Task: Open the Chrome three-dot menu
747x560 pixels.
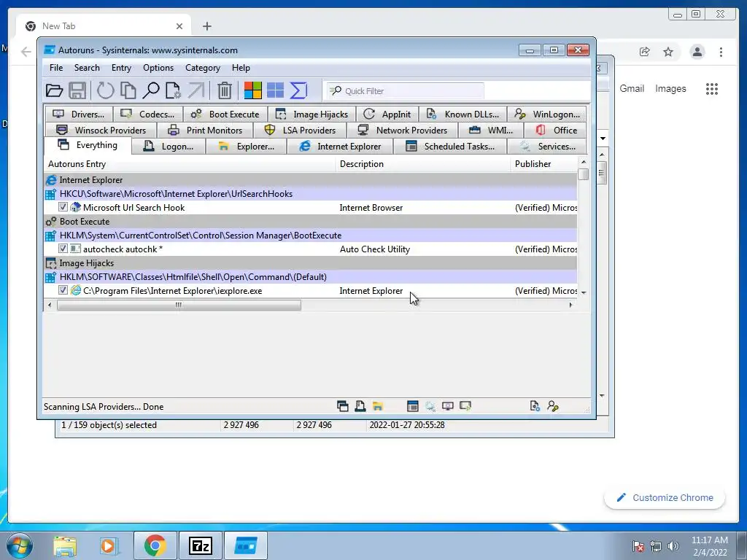Action: [x=721, y=52]
